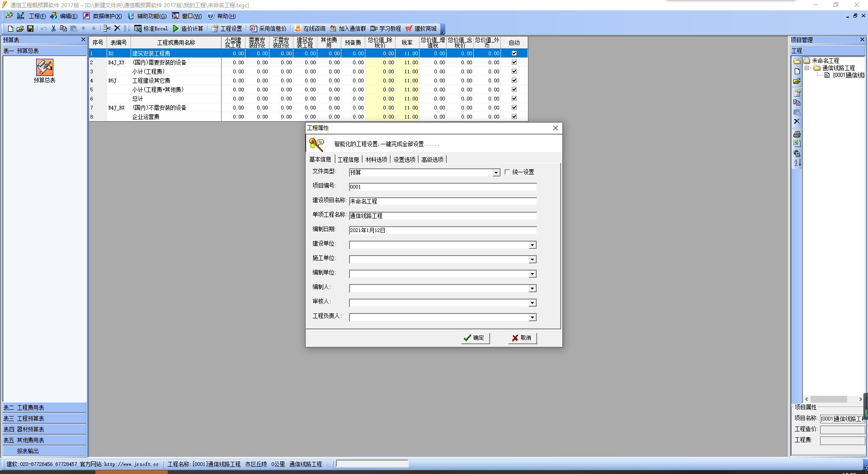Image resolution: width=868 pixels, height=474 pixels.
Task: Open 表三 工程预算表 in left panel
Action: [44, 418]
